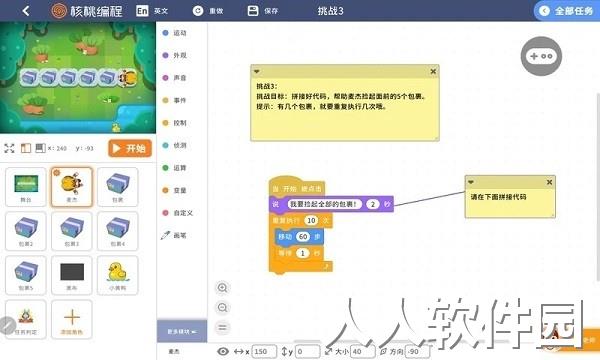Viewport: 600px width, 360px height.
Task: Collapse the 挑战3 note with its arrow
Action: tap(257, 71)
